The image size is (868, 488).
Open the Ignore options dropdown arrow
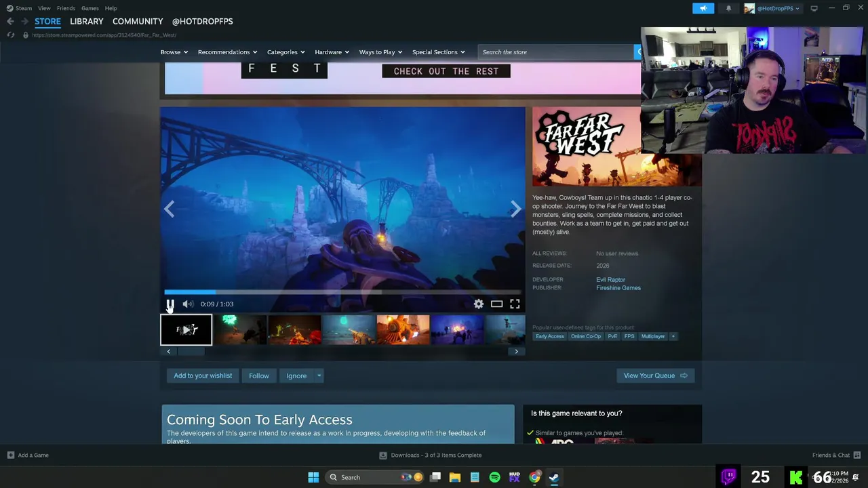tap(319, 375)
